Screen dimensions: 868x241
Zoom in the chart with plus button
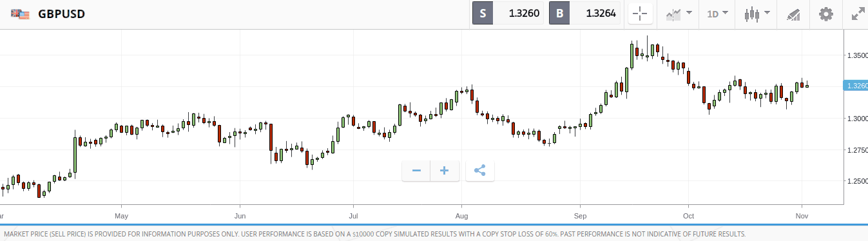pyautogui.click(x=445, y=171)
